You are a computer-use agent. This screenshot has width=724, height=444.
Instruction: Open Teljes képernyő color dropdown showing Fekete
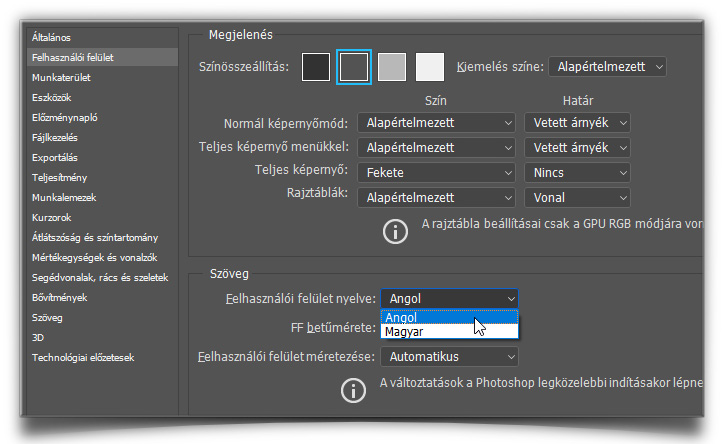tap(435, 172)
